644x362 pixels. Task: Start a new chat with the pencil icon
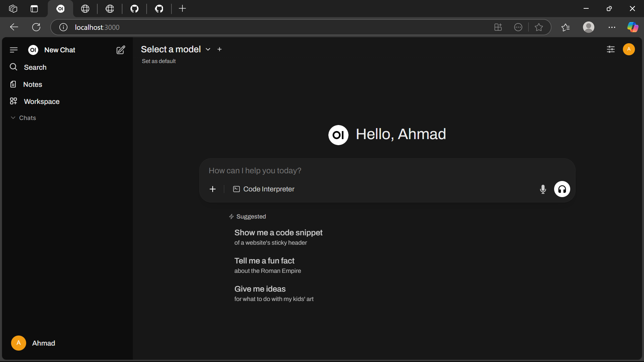(121, 50)
